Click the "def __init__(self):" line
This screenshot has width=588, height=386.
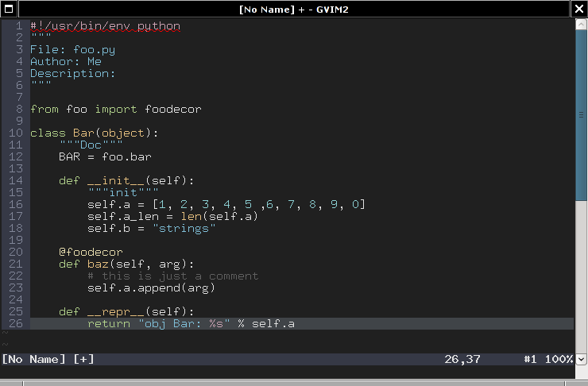pos(126,180)
